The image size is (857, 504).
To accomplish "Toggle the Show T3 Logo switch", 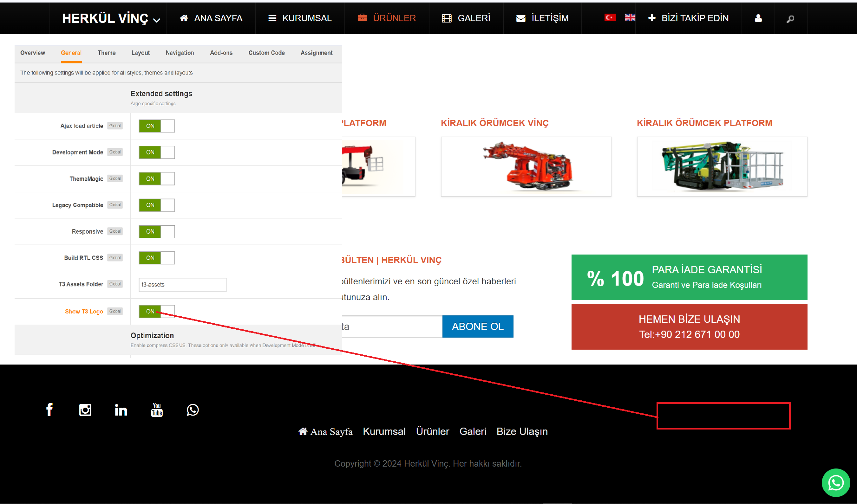I will click(x=157, y=311).
